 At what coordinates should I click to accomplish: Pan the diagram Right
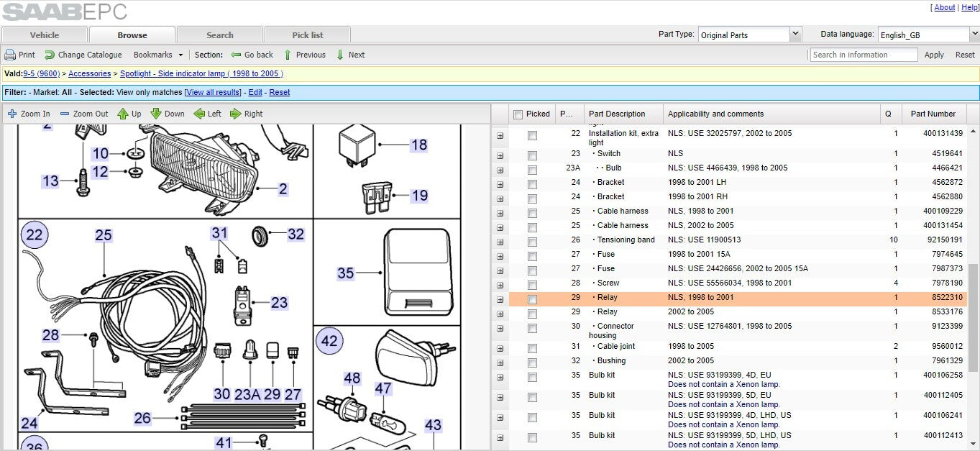point(247,114)
